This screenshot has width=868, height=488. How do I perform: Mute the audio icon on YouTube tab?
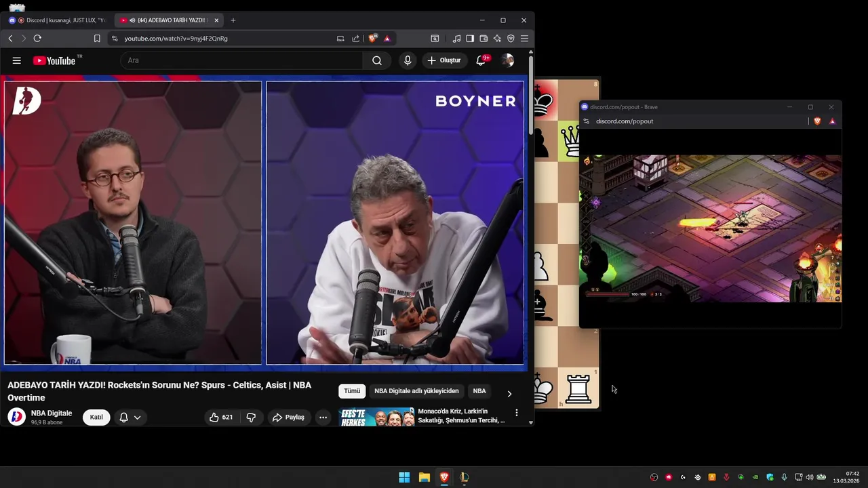tap(132, 20)
